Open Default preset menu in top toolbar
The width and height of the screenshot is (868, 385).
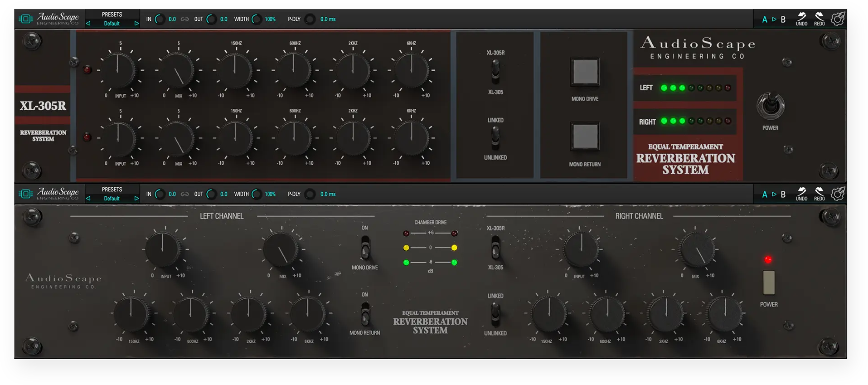pos(112,24)
